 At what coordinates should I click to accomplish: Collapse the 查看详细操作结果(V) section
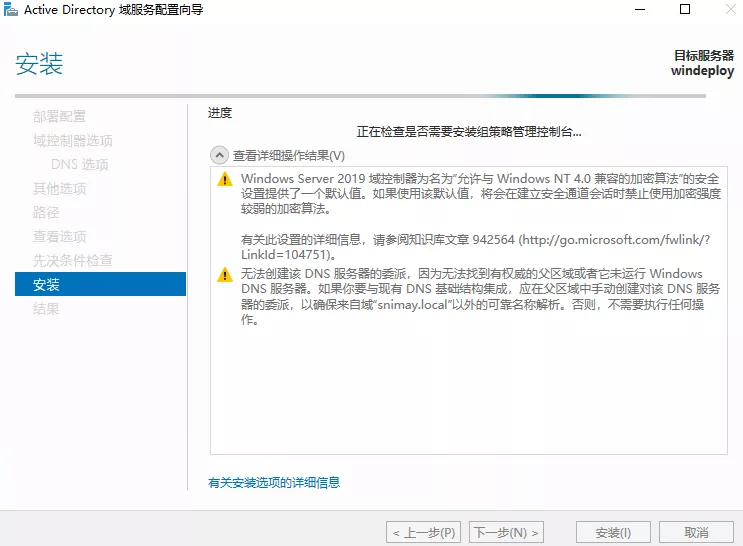219,155
